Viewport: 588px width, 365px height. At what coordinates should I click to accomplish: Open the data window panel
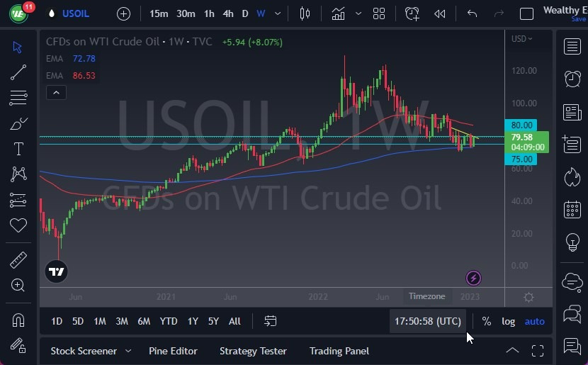(572, 145)
